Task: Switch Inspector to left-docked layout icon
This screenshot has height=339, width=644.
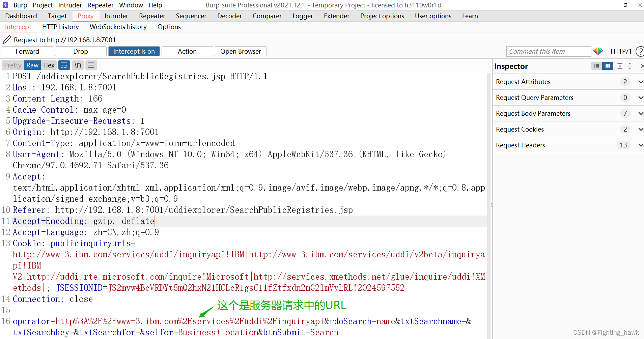Action: pos(596,66)
